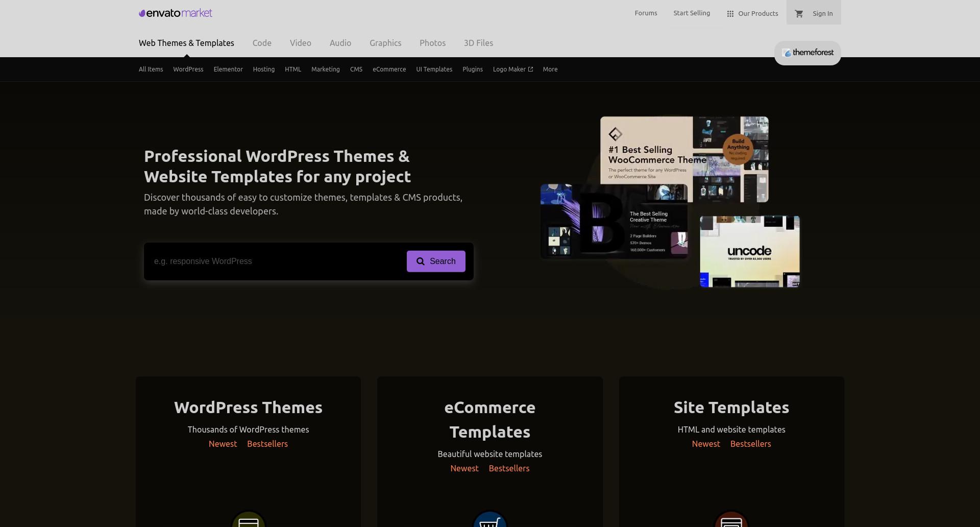View Newest WordPress Themes
This screenshot has height=527, width=980.
coord(223,444)
